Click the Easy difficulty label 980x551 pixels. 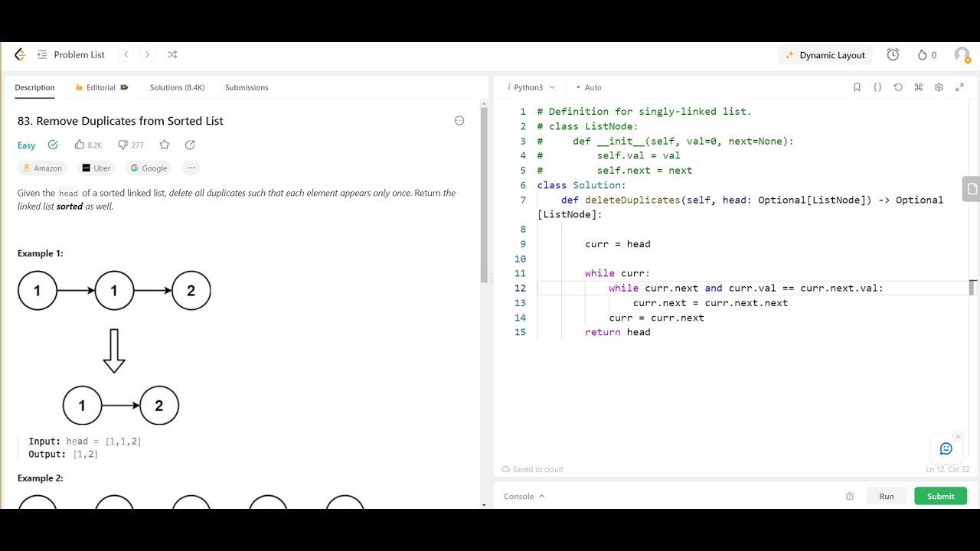pos(26,145)
